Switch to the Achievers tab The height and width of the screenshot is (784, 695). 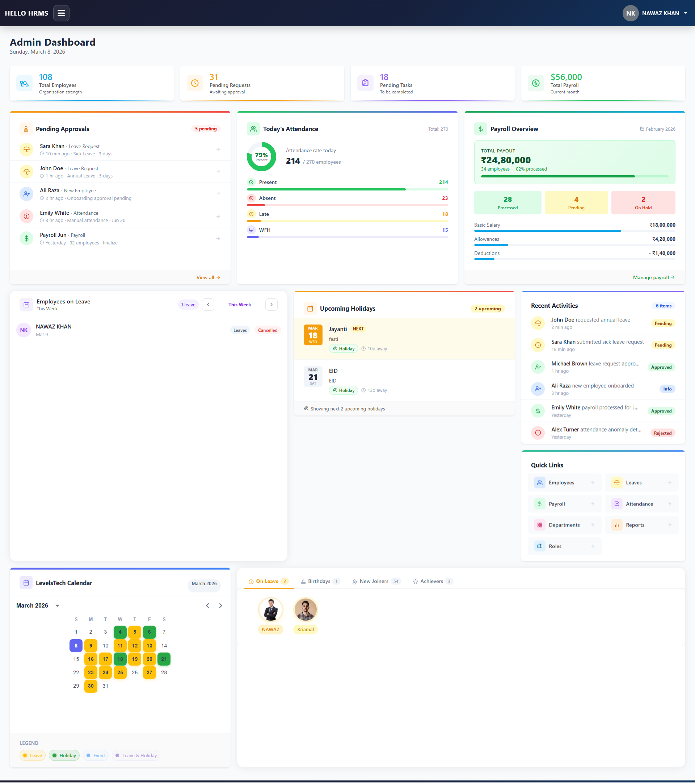[x=433, y=582]
